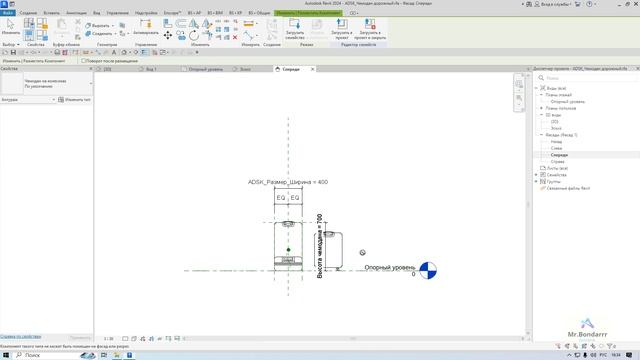Open the Файл menu tab

(8, 13)
